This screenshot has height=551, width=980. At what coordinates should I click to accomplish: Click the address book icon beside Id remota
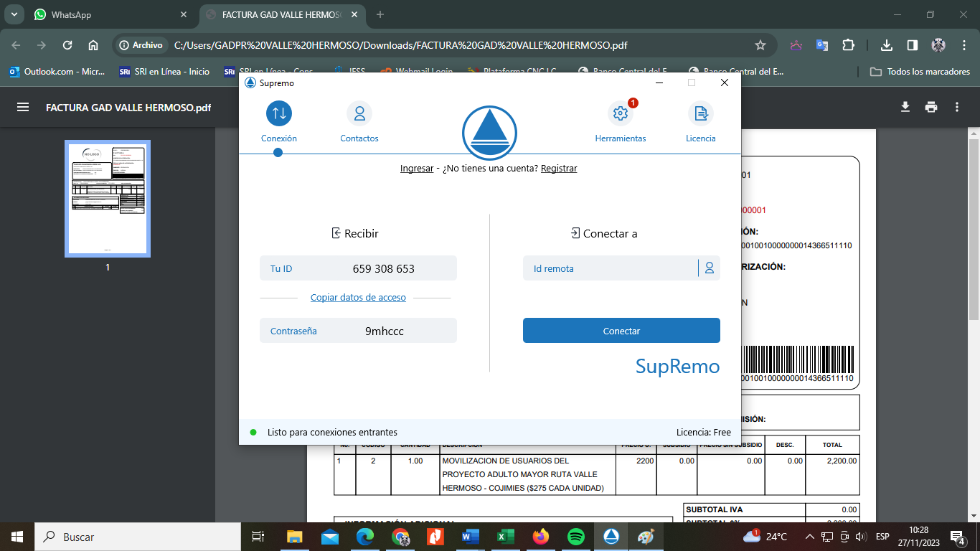tap(709, 268)
